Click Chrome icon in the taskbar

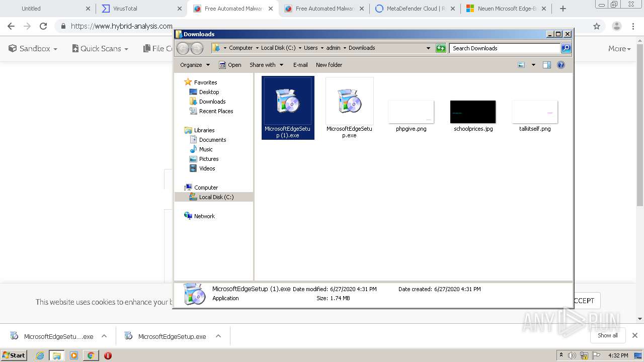click(91, 355)
